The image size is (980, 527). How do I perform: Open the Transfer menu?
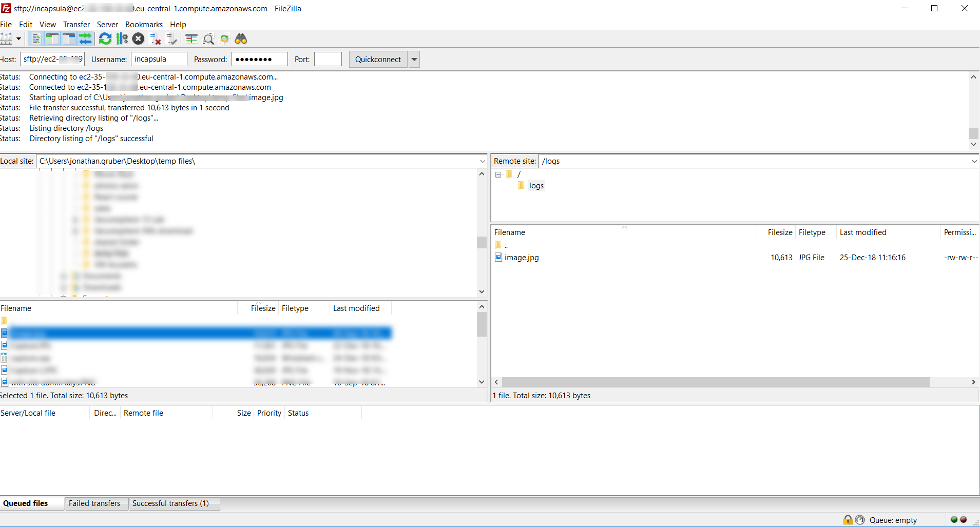click(76, 25)
